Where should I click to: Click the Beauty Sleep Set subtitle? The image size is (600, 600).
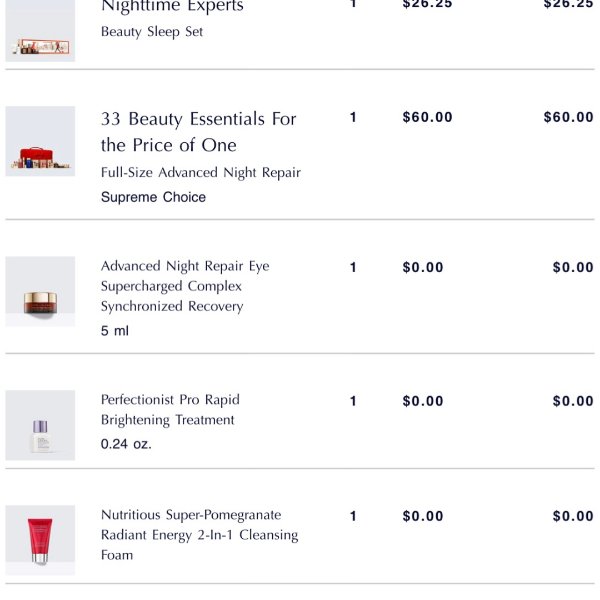(x=152, y=32)
